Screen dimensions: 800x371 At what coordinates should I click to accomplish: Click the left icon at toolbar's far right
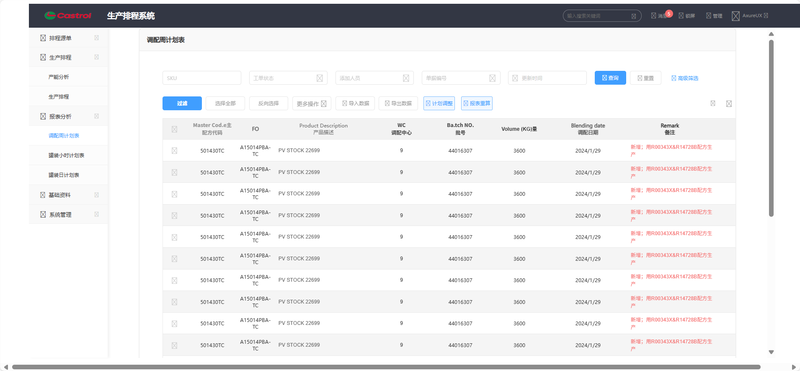713,103
